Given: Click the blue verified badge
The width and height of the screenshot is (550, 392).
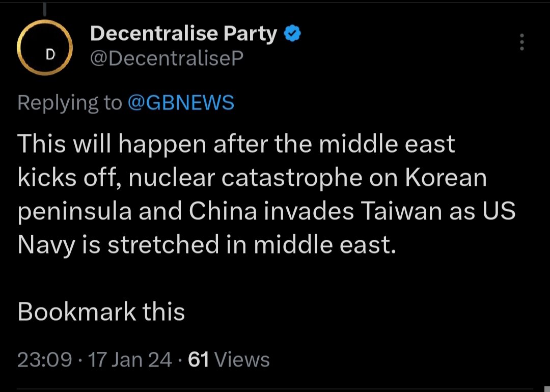Looking at the screenshot, I should point(292,34).
